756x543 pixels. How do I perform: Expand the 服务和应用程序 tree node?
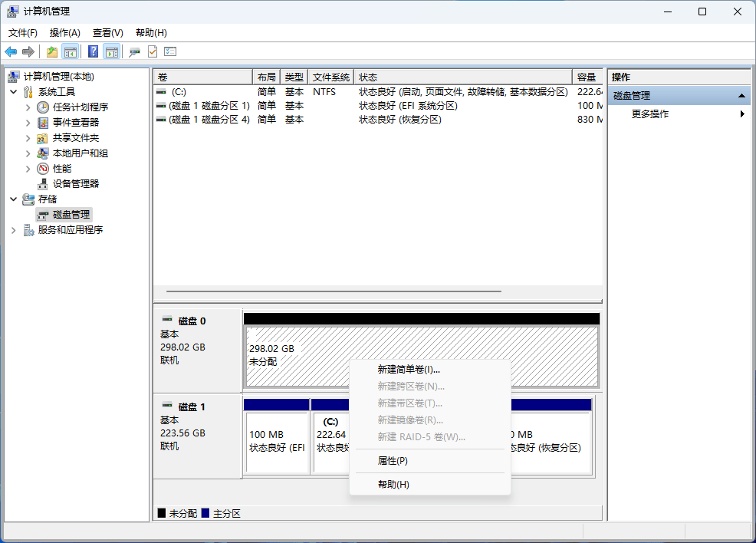pyautogui.click(x=14, y=230)
